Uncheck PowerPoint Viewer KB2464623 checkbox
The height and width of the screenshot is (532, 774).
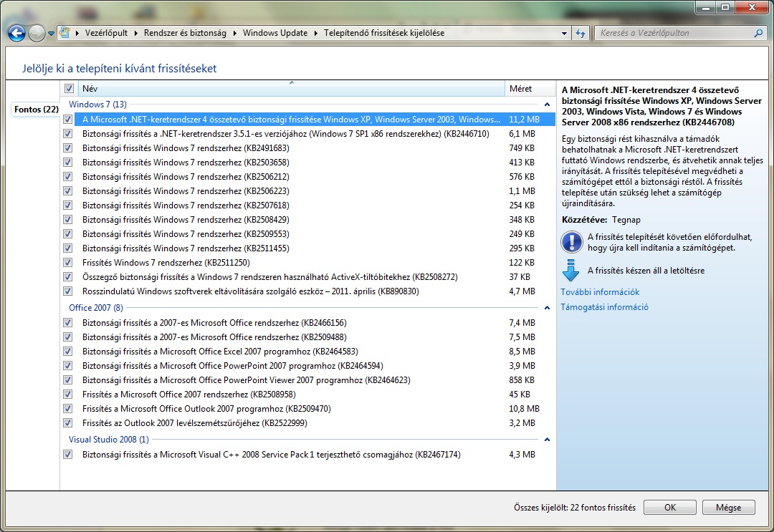coord(68,379)
